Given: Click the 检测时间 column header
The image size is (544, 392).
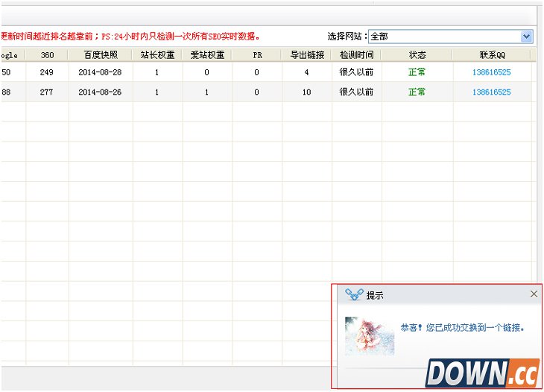Looking at the screenshot, I should (356, 54).
